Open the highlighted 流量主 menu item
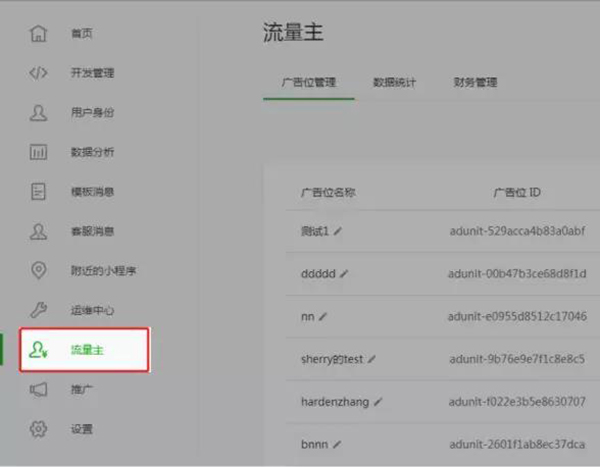This screenshot has width=600, height=467. coord(86,350)
